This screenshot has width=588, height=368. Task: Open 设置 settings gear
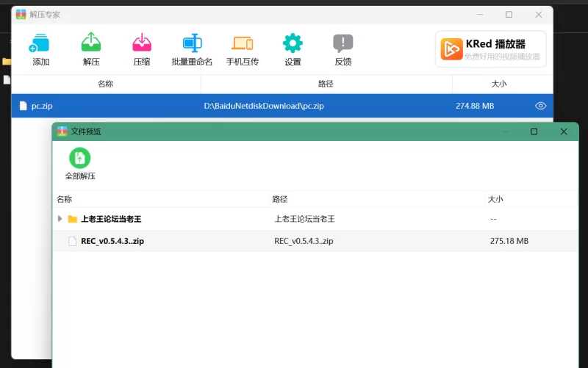[x=293, y=43]
